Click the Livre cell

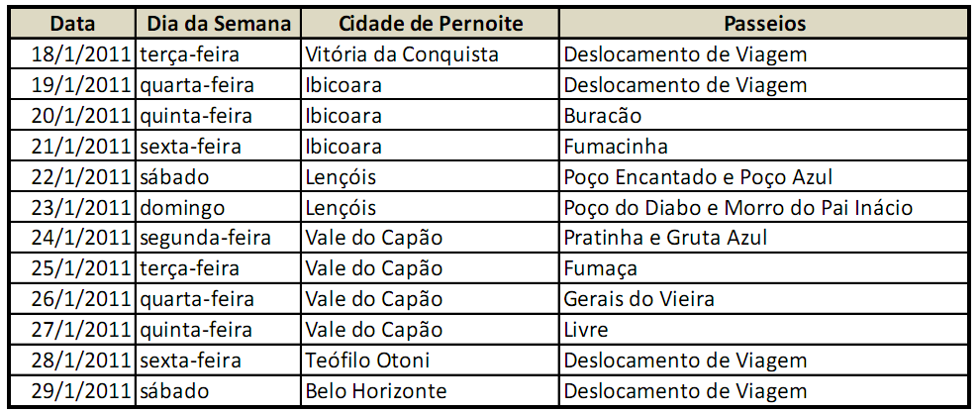pyautogui.click(x=586, y=330)
